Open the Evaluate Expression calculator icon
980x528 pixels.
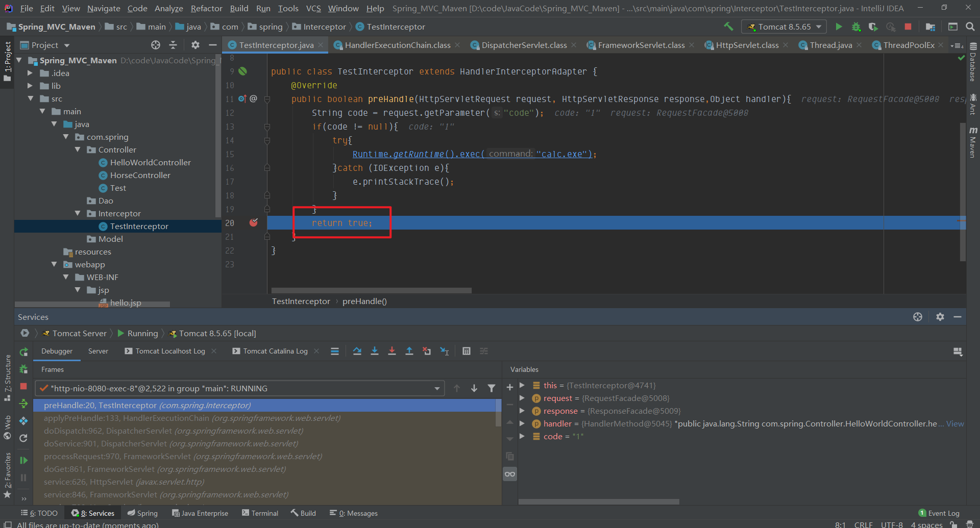click(466, 351)
